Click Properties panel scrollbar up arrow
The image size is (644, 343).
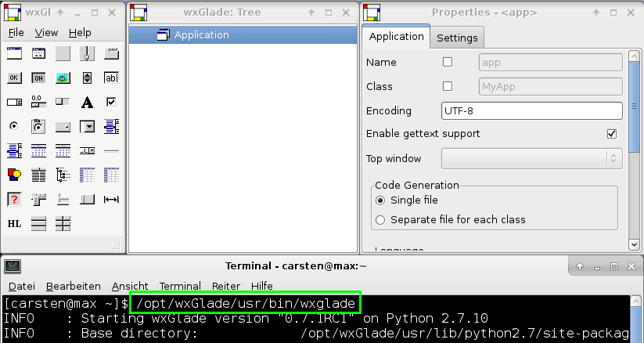[x=634, y=56]
